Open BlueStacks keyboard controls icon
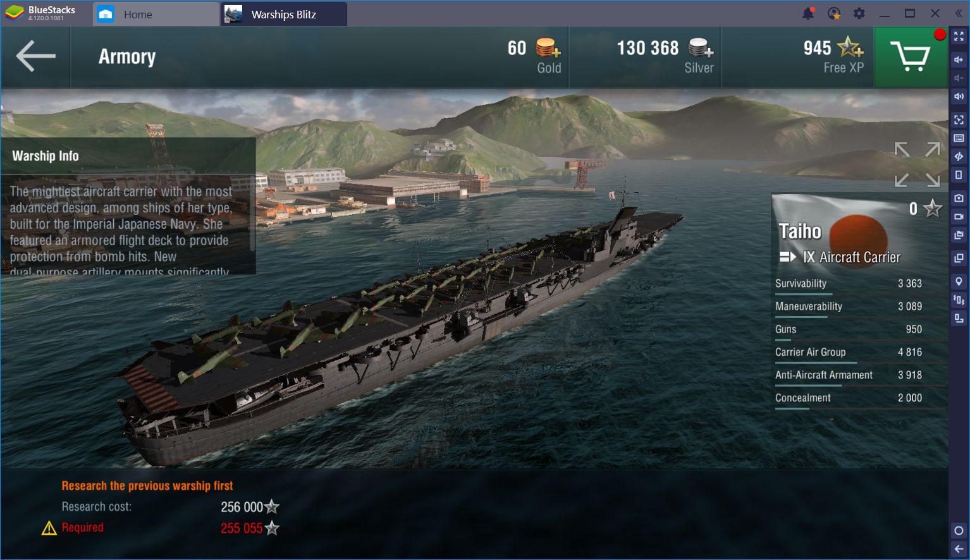Screen dimensions: 970x560 tap(959, 138)
